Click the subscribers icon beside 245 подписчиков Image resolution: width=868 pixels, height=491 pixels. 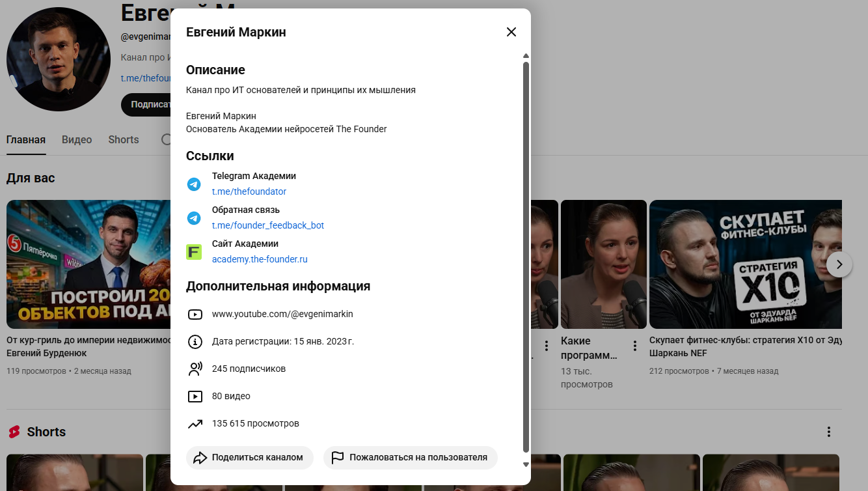pyautogui.click(x=195, y=368)
